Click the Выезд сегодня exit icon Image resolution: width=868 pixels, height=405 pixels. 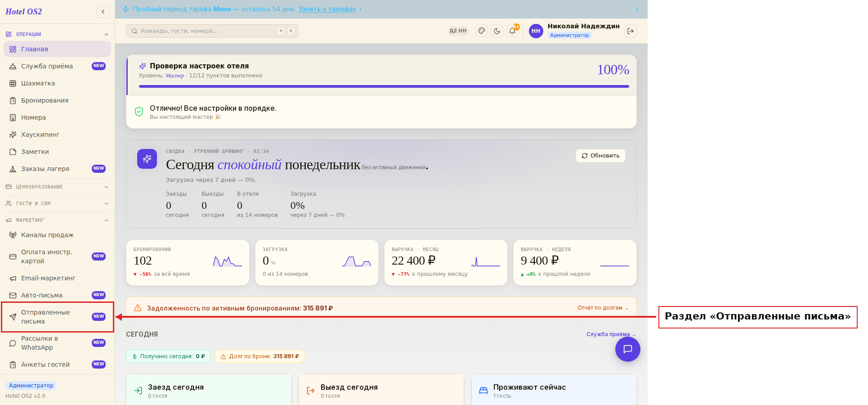311,391
